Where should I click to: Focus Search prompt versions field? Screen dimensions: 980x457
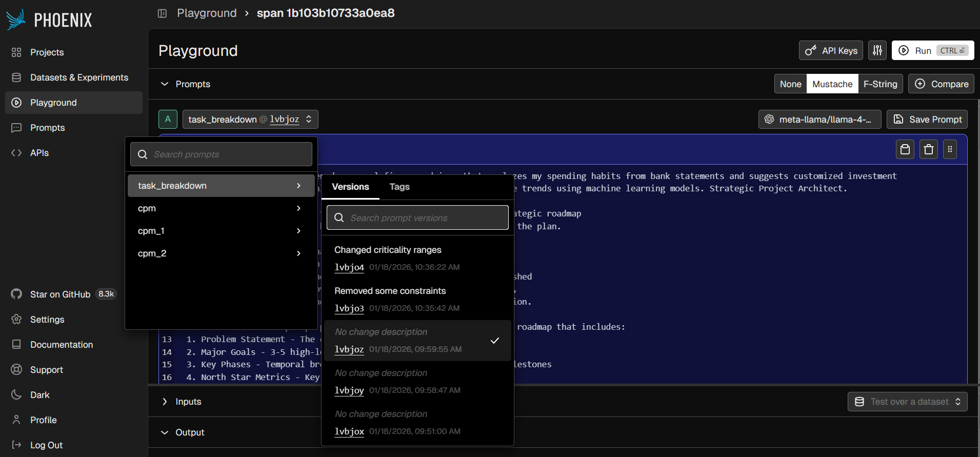tap(417, 218)
